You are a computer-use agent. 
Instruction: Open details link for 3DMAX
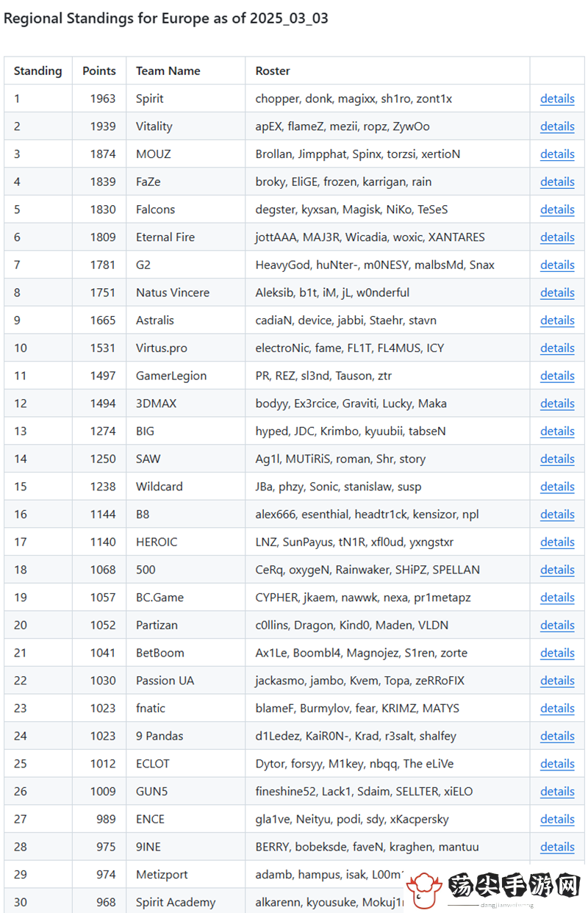(x=557, y=404)
